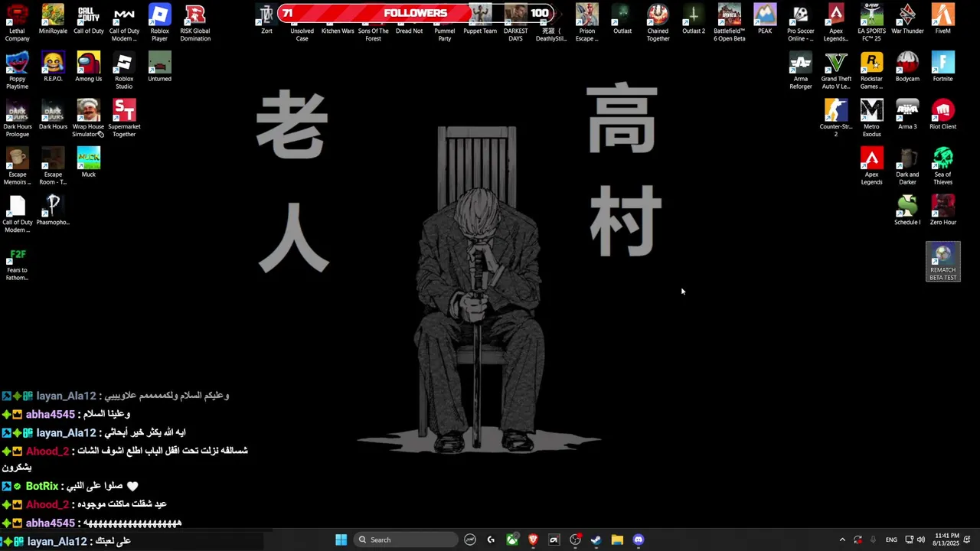Image resolution: width=980 pixels, height=551 pixels.
Task: Select Supermarket Together desktop shortcut
Action: coord(124,119)
